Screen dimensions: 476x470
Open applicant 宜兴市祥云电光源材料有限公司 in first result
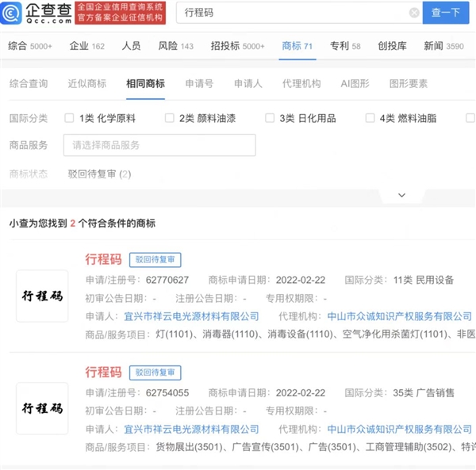pos(191,316)
